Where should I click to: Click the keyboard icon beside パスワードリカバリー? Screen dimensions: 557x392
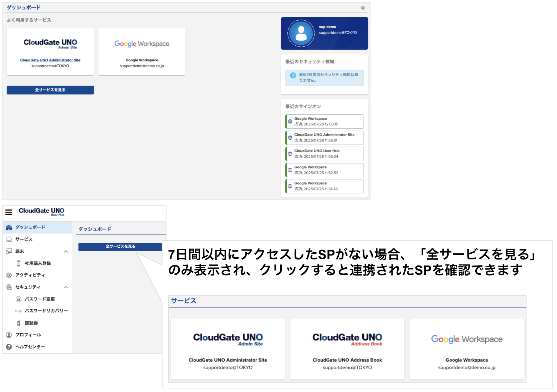[19, 311]
